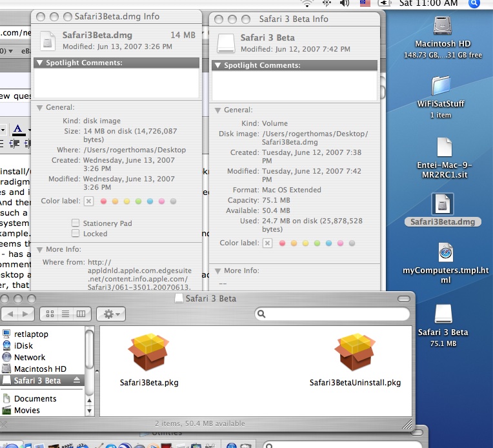Toggle Finder toolbar with the pill button

pyautogui.click(x=404, y=299)
